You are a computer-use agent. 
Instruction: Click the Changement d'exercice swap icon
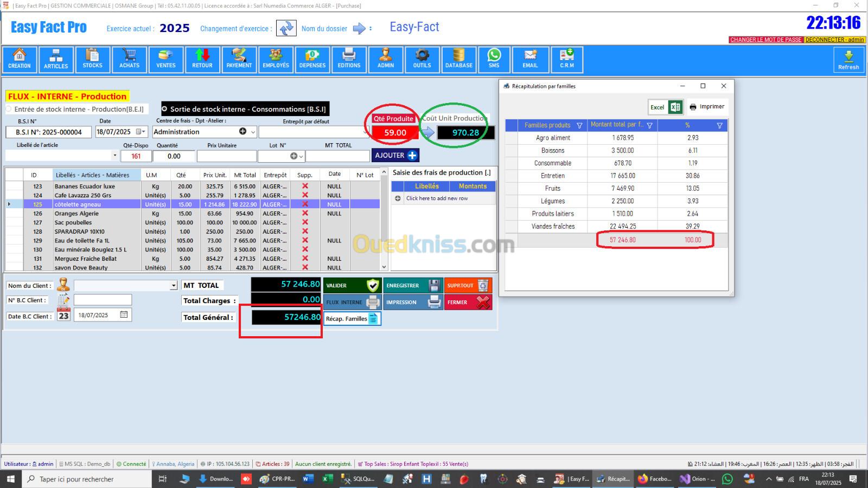pos(286,28)
